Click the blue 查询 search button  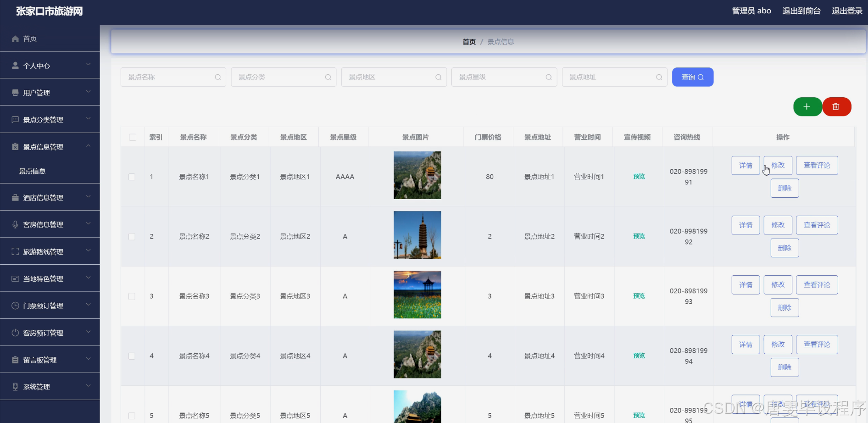click(x=693, y=77)
